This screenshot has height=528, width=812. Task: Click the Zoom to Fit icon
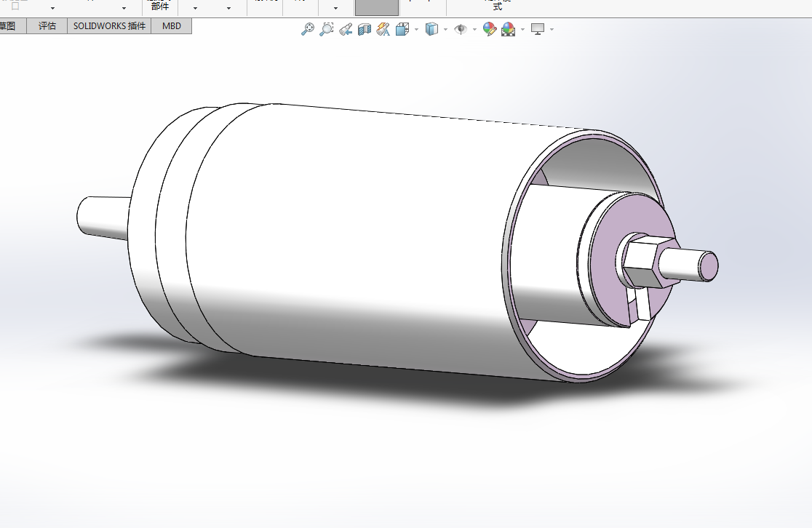point(308,29)
